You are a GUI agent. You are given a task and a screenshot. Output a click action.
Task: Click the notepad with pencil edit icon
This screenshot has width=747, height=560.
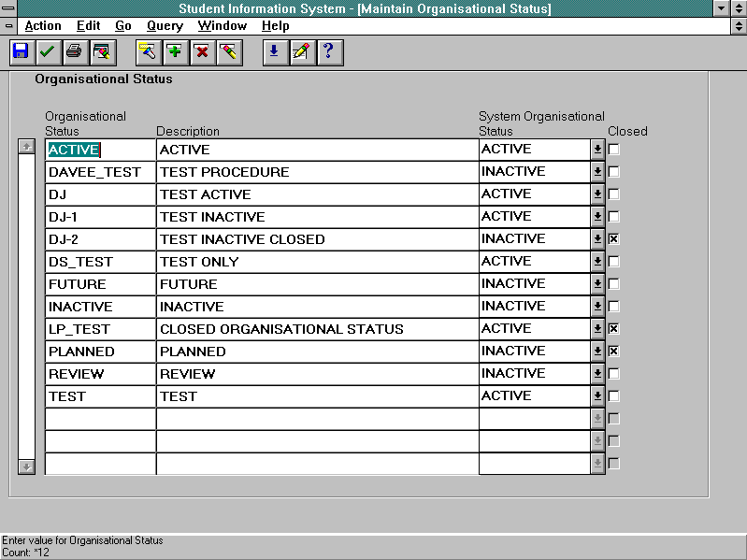pos(301,51)
